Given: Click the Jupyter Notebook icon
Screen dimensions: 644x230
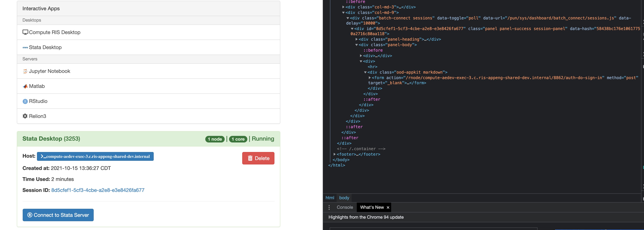Looking at the screenshot, I should [25, 71].
